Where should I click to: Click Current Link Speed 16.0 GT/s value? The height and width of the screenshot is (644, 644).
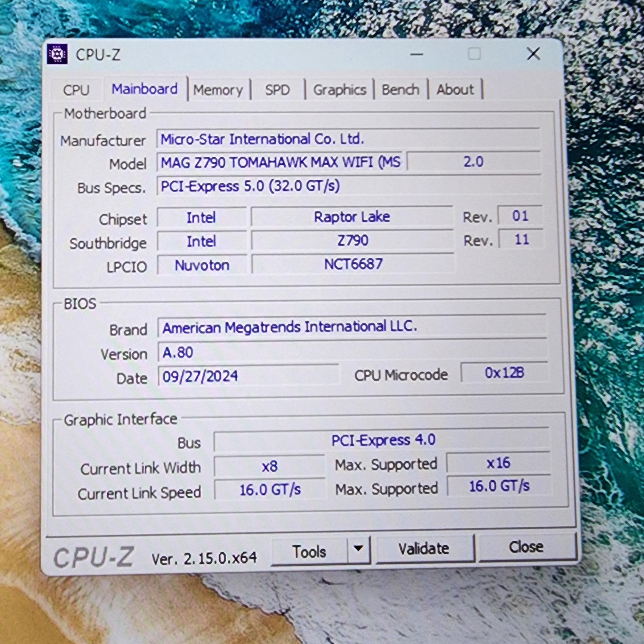[270, 490]
